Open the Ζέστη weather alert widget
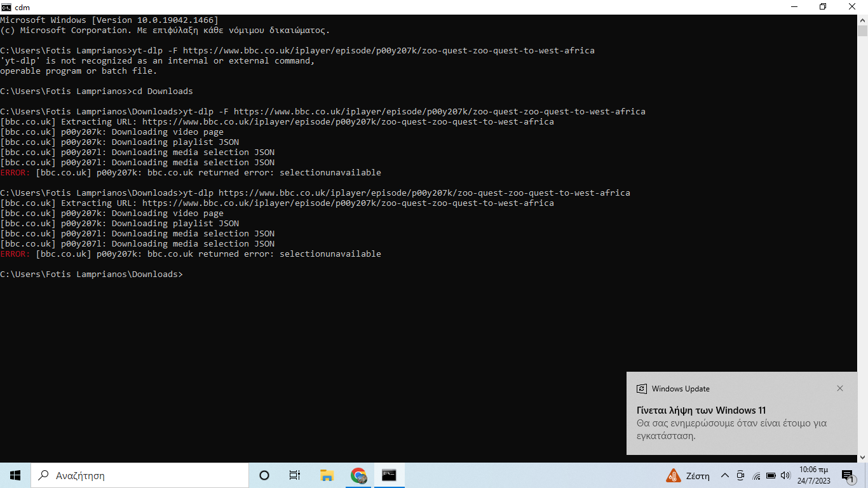The width and height of the screenshot is (868, 488). 688,475
